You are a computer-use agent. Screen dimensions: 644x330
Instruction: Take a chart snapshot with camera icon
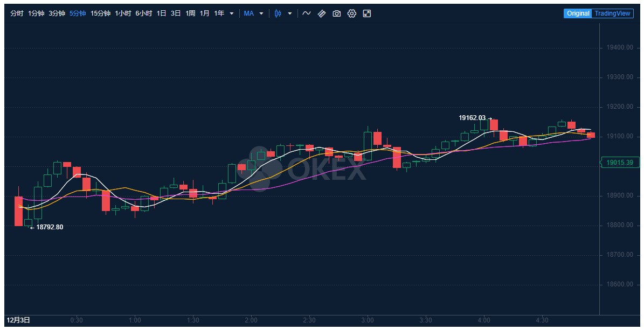337,13
